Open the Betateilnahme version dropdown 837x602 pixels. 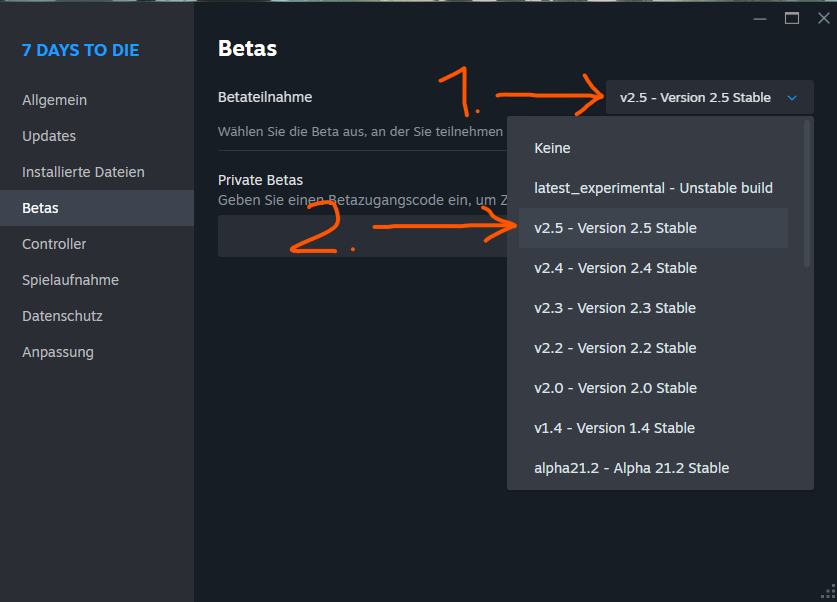(708, 98)
